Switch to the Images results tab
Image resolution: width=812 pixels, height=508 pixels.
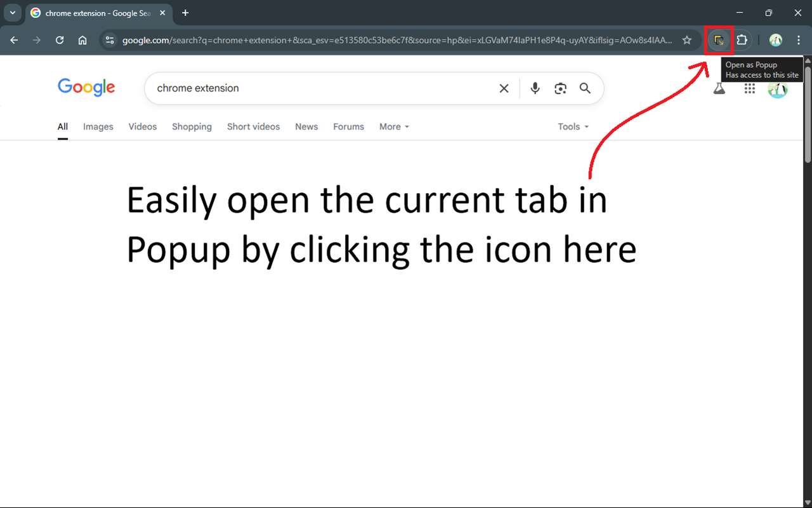tap(98, 126)
